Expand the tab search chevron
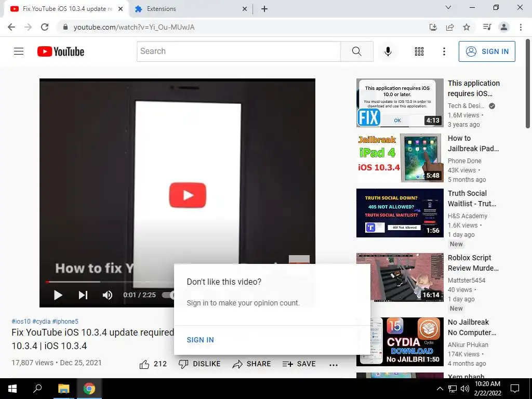 click(448, 7)
